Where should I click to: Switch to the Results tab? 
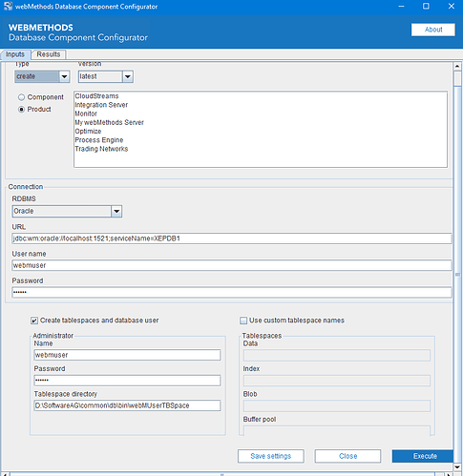click(x=49, y=54)
